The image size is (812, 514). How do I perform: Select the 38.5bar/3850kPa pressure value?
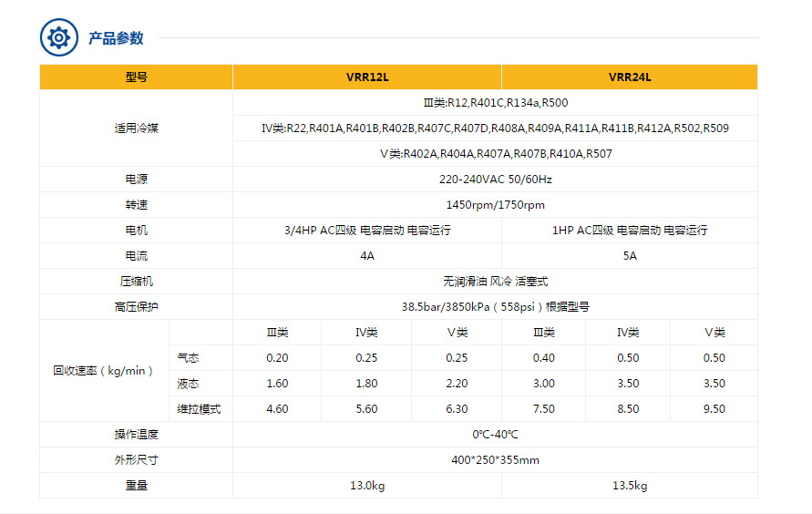(x=496, y=307)
